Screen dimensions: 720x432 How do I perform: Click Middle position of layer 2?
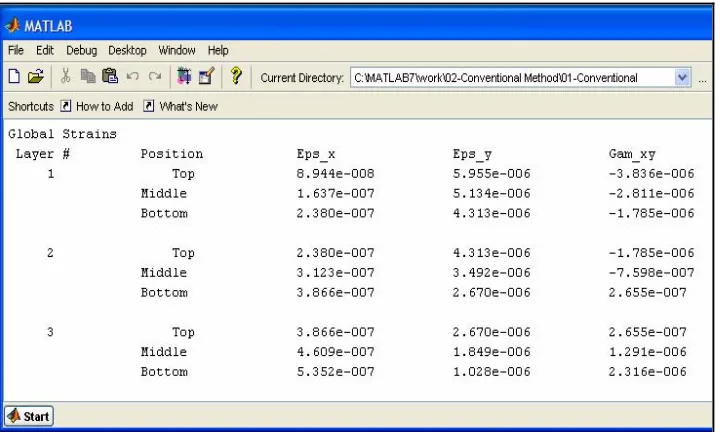tap(164, 273)
